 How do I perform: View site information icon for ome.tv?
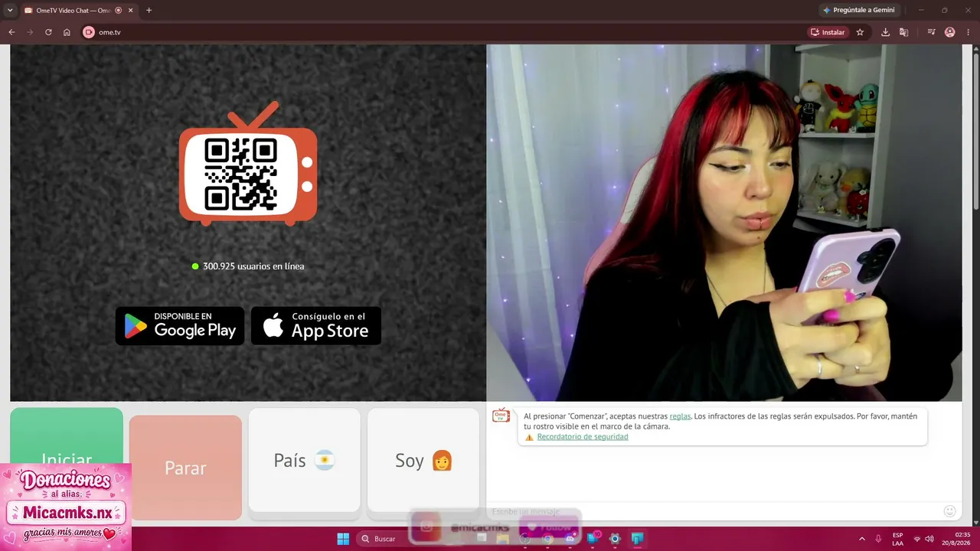(x=88, y=32)
